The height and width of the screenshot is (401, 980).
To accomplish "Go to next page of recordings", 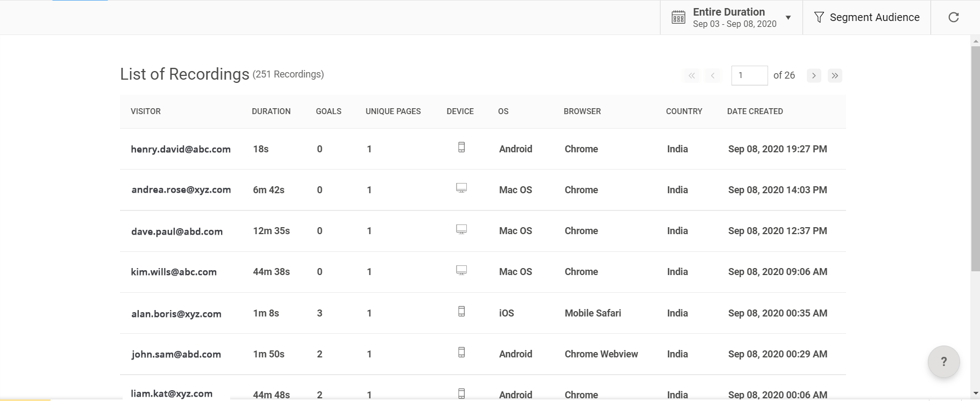I will [x=814, y=76].
